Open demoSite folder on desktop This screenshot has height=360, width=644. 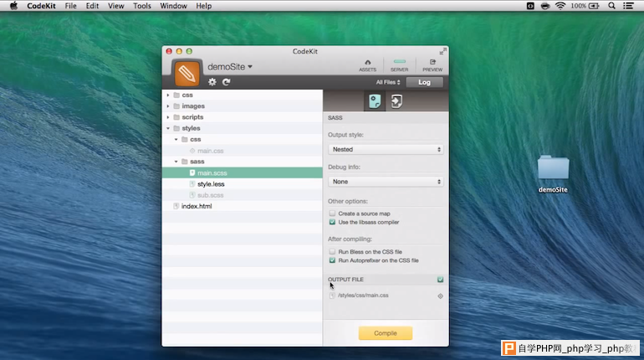(x=553, y=167)
